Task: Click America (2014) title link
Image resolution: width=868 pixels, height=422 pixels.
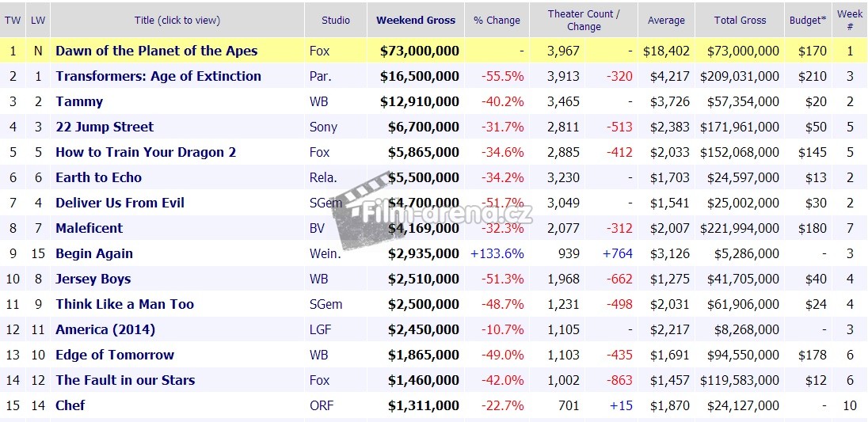Action: click(105, 329)
